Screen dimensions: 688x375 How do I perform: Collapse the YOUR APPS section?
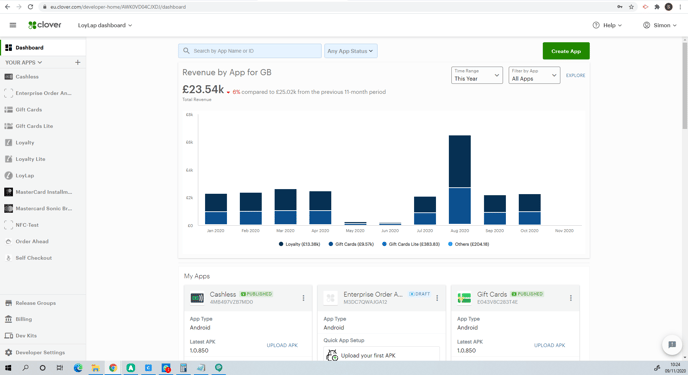click(x=24, y=62)
